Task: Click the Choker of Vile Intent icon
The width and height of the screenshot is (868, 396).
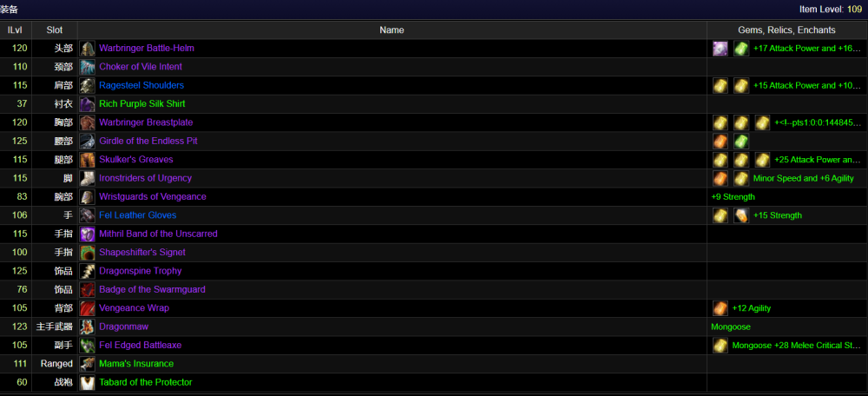Action: tap(87, 67)
